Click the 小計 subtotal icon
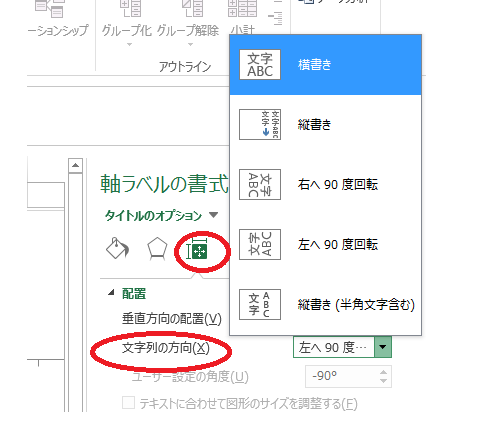This screenshot has height=434, width=477. (x=242, y=8)
